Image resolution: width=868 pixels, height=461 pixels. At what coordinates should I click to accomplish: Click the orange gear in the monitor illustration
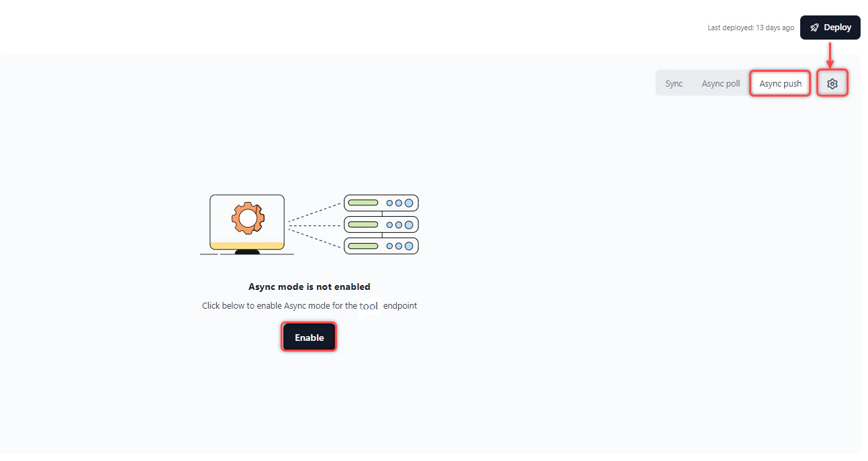246,217
